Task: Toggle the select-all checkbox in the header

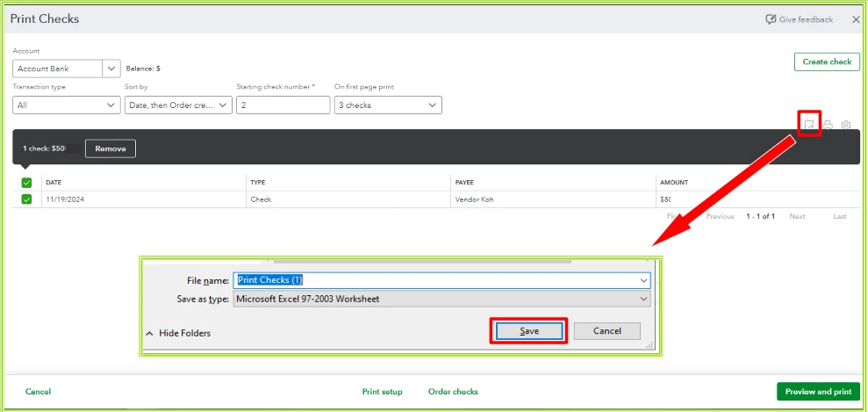Action: tap(26, 182)
